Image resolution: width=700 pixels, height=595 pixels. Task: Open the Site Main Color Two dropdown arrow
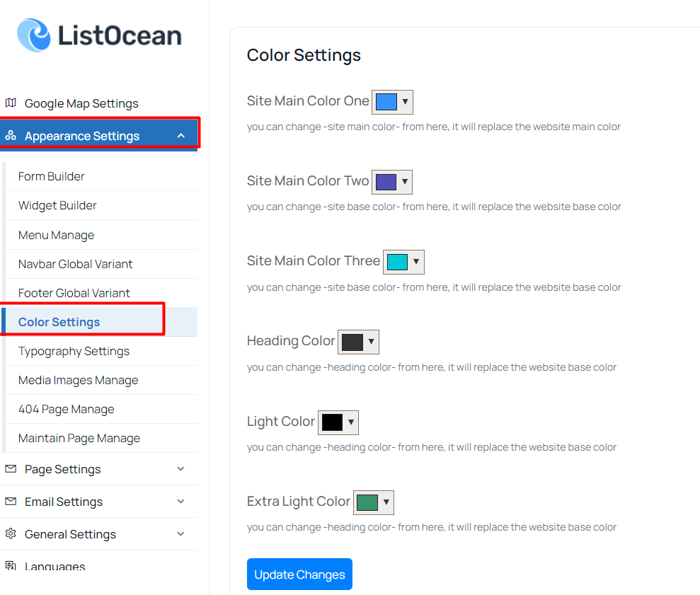click(x=405, y=182)
